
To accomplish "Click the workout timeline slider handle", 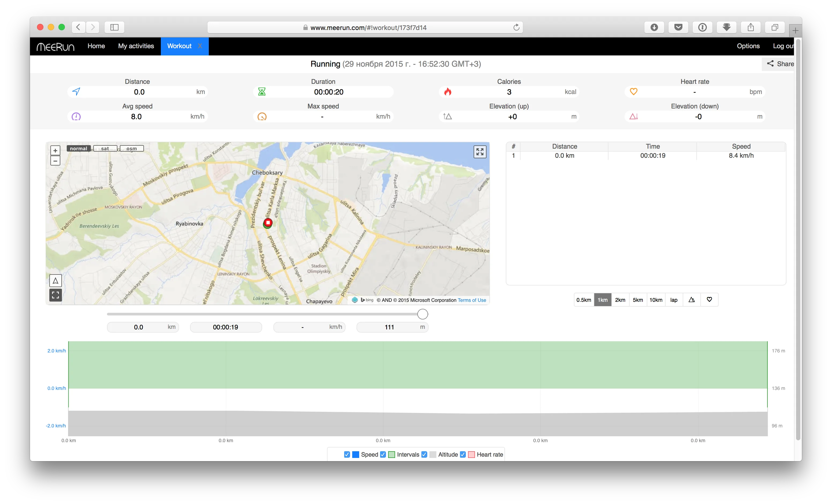I will [x=422, y=314].
